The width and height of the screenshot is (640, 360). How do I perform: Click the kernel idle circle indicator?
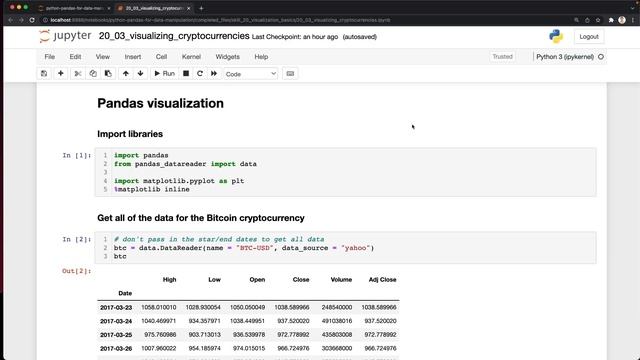(x=601, y=57)
